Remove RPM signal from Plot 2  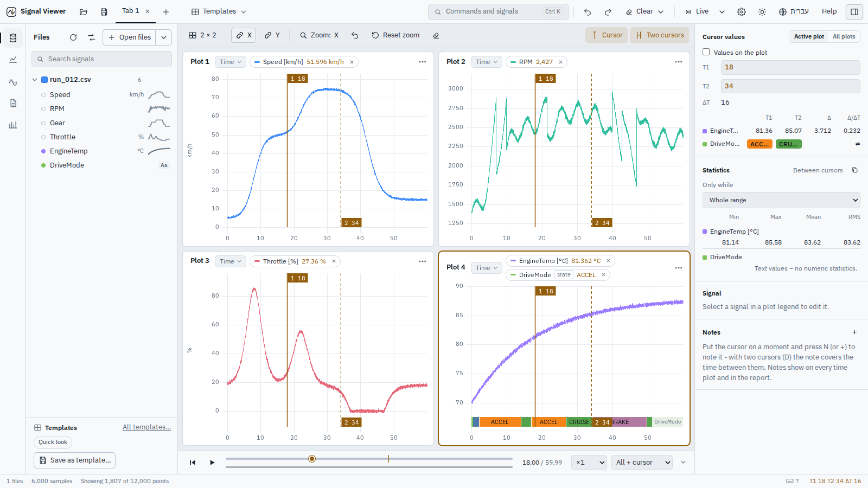pyautogui.click(x=560, y=62)
